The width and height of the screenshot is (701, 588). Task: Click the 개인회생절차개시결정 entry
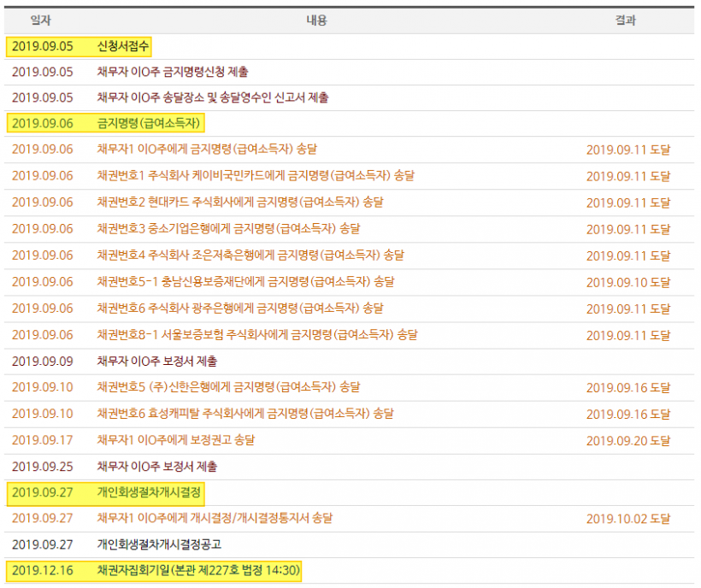tap(149, 492)
